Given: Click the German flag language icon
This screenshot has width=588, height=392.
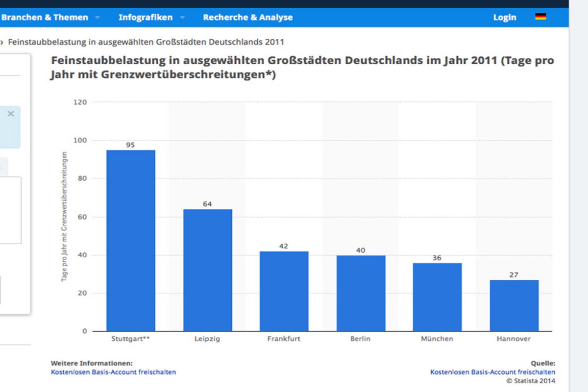Looking at the screenshot, I should click(x=540, y=17).
